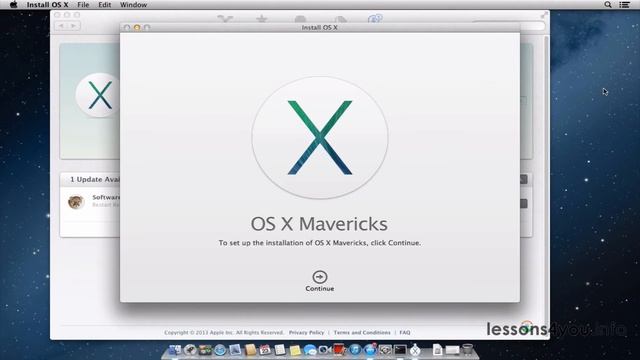Open the Install OS X application menu
The image size is (640, 360).
[x=47, y=5]
